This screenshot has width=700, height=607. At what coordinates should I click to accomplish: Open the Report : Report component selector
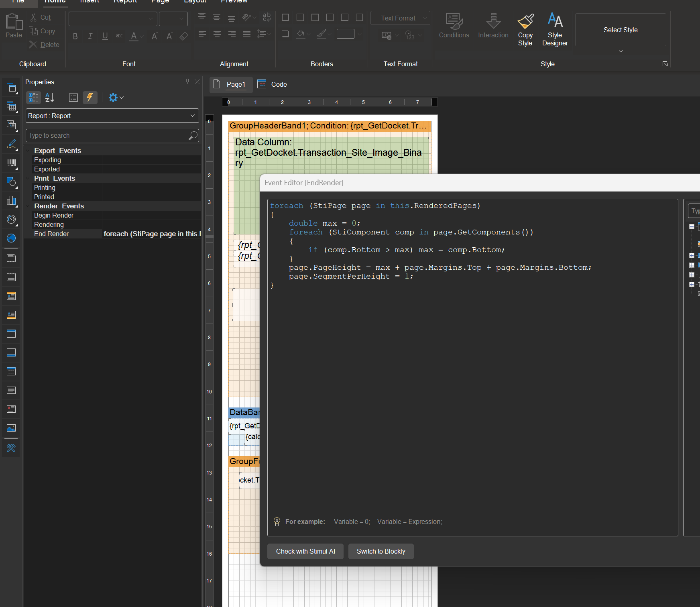click(x=112, y=116)
